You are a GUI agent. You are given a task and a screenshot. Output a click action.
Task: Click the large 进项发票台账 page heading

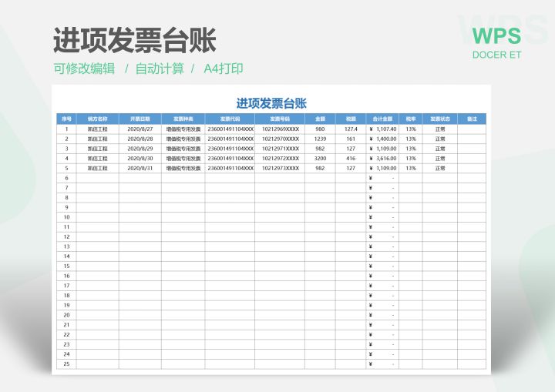[134, 39]
